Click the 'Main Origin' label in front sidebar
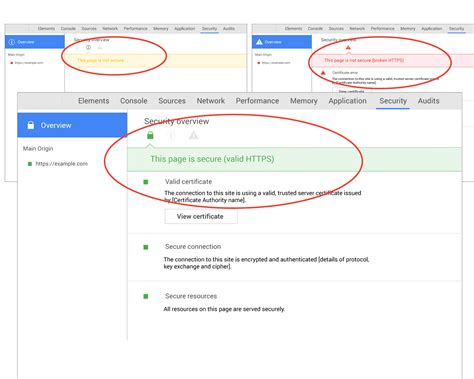 click(38, 148)
